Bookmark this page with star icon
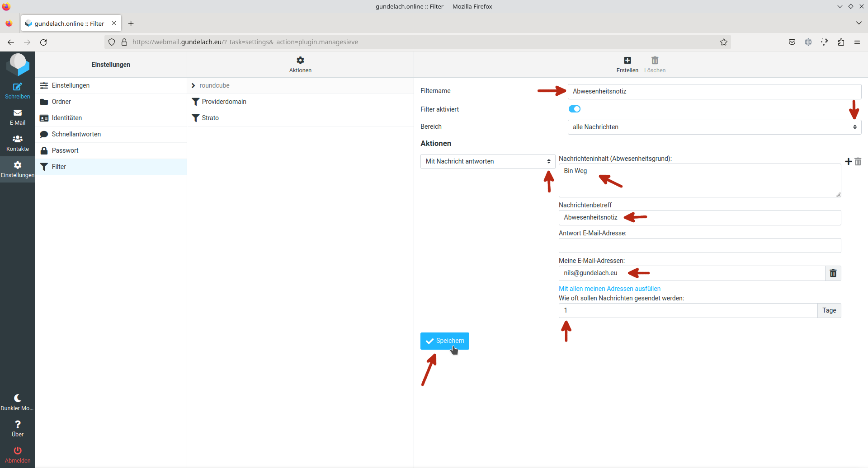 pos(723,42)
